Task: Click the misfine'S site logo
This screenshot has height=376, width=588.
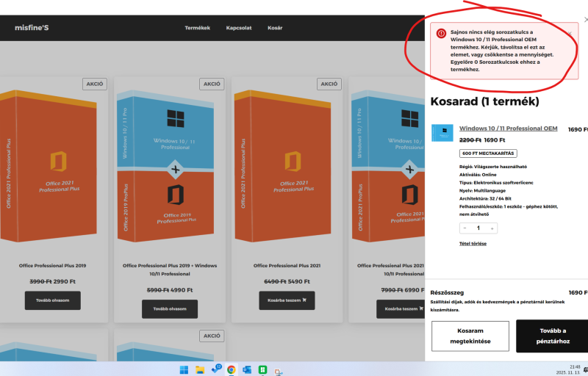Action: pyautogui.click(x=32, y=28)
